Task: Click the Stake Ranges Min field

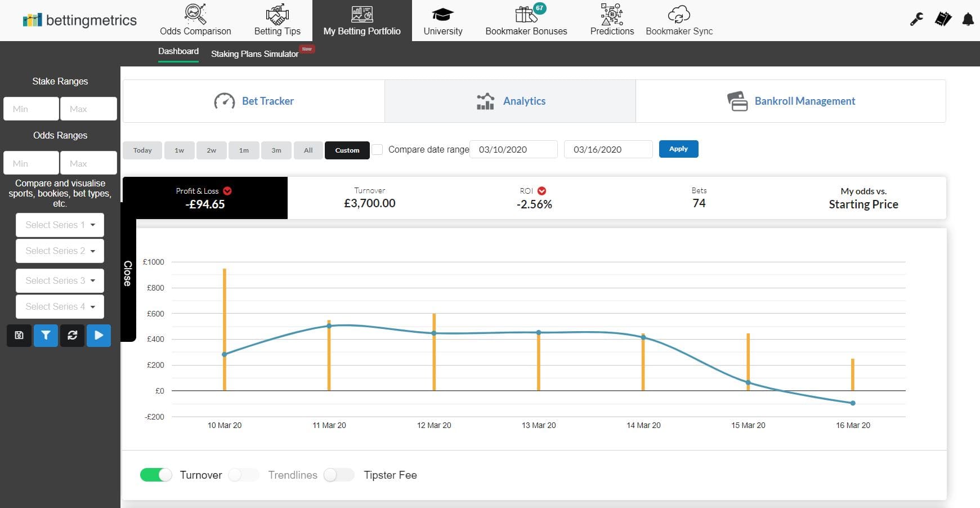Action: [31, 109]
